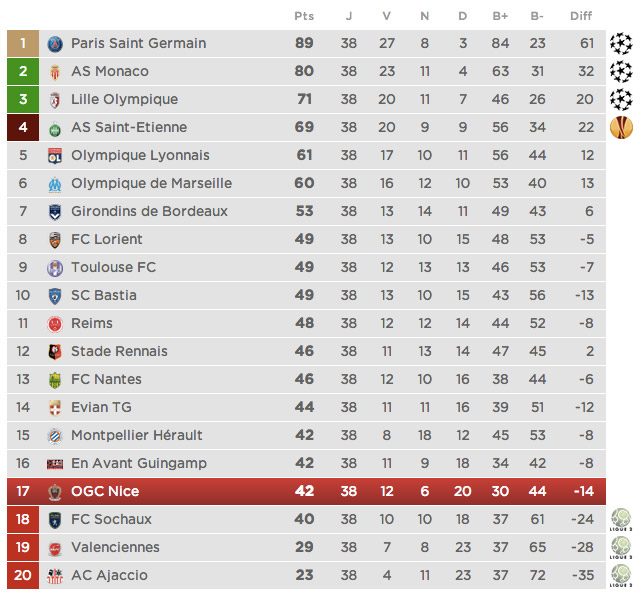Click the Stade Rennais crest icon
The height and width of the screenshot is (595, 640).
click(55, 352)
